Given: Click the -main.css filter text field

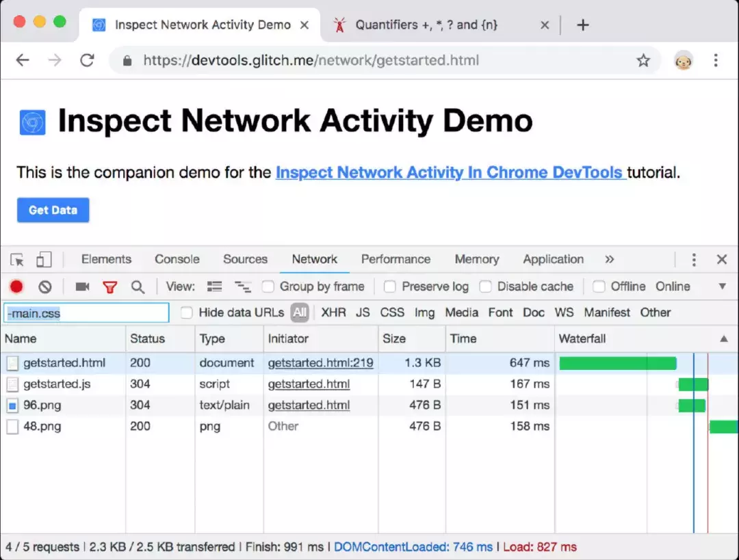Looking at the screenshot, I should click(x=86, y=313).
